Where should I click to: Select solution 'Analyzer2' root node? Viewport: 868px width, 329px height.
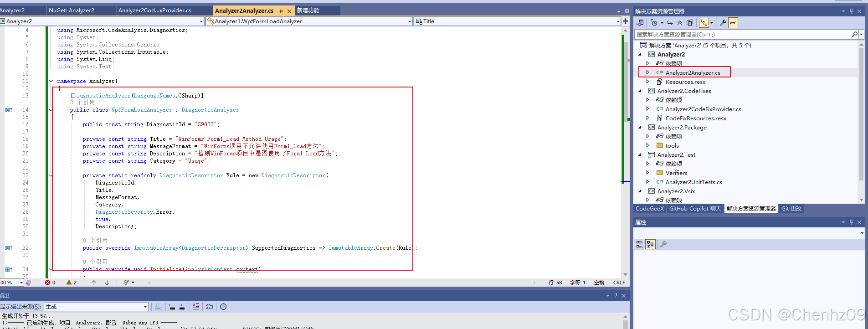pyautogui.click(x=700, y=45)
